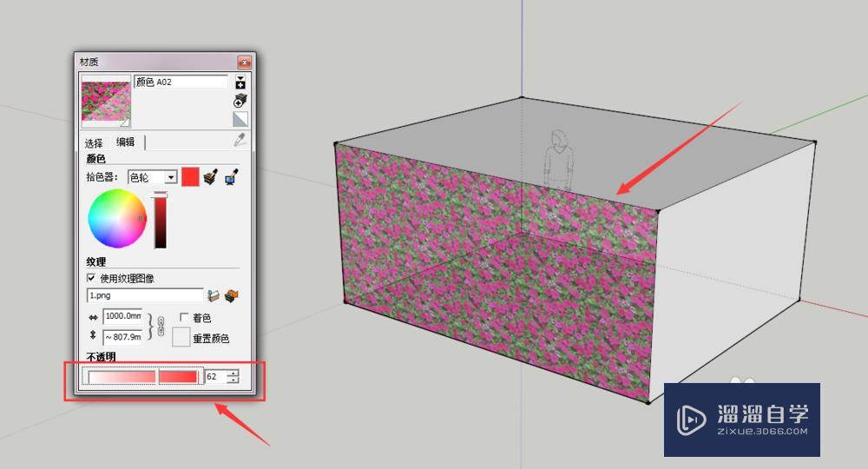868x469 pixels.
Task: Click the create material icon
Action: (240, 101)
